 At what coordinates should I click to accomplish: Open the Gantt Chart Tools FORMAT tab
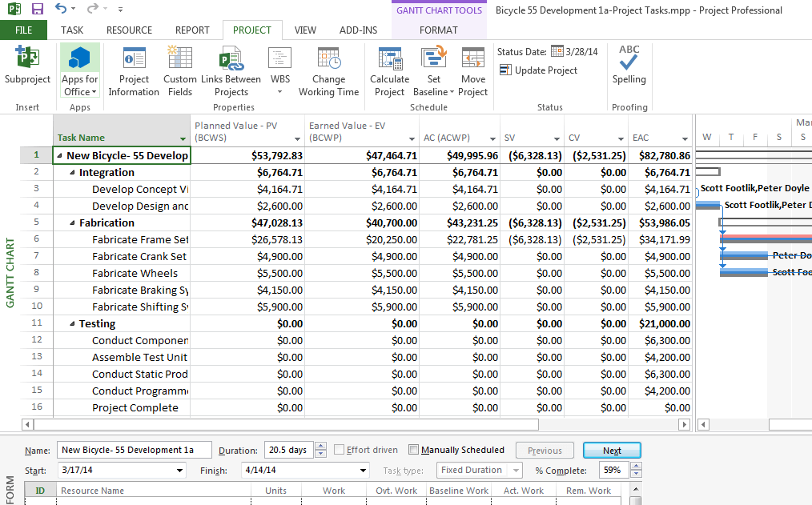(439, 30)
